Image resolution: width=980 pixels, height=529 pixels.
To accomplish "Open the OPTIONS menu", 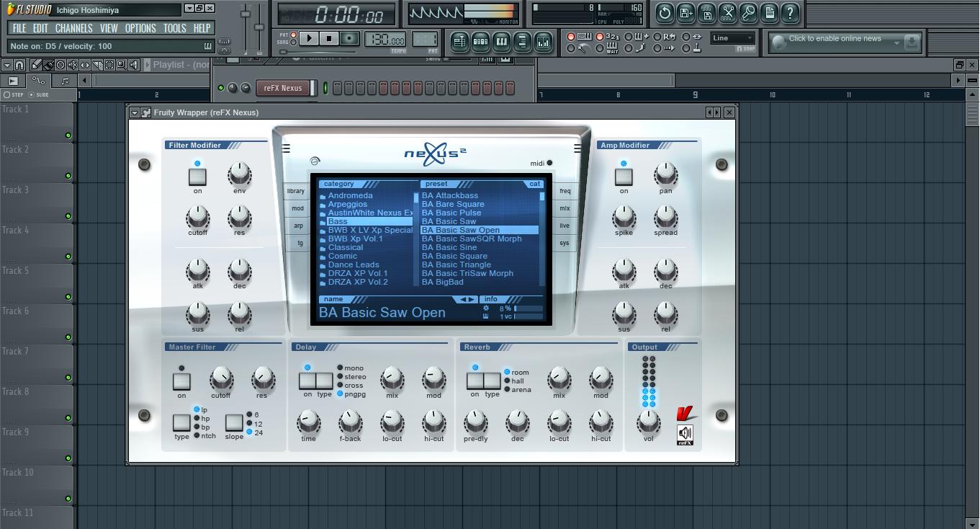I will [140, 28].
